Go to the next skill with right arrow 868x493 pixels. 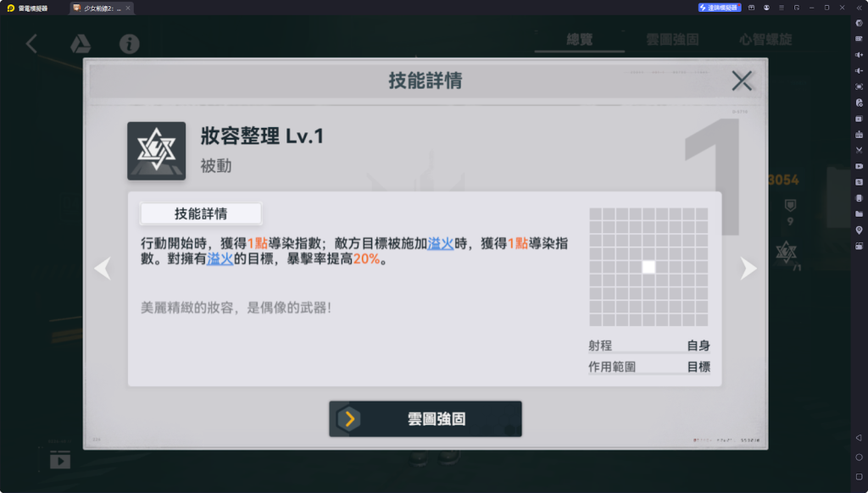(x=748, y=269)
